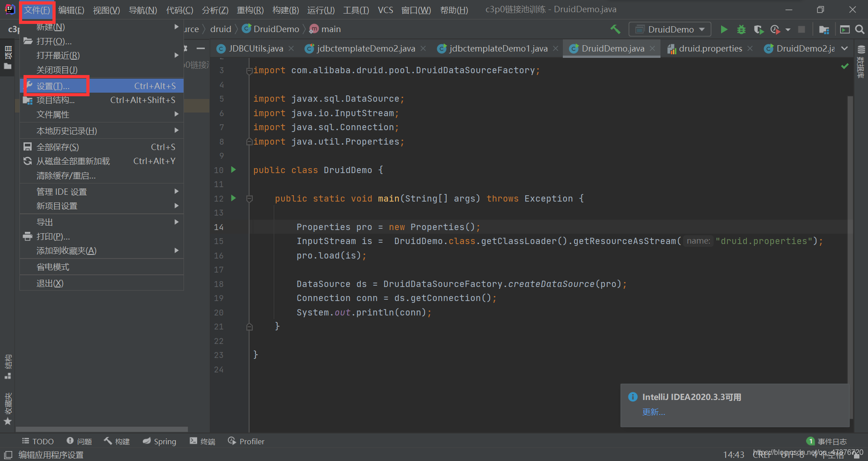Click the project panel horizontal scrollbar

(102, 429)
